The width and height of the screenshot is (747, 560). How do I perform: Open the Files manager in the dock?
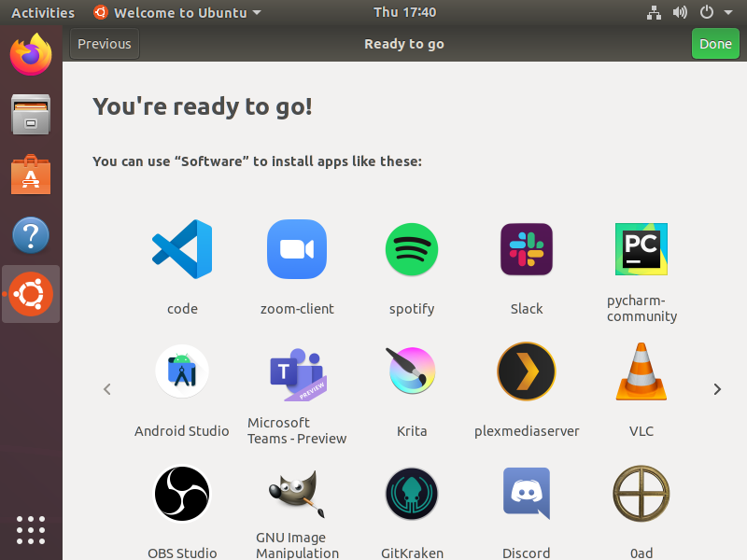31,114
